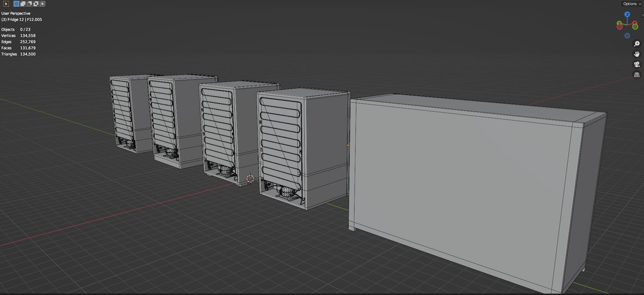Click the Triangles count '134,500'
Viewport: 644px width, 295px height.
click(x=28, y=54)
